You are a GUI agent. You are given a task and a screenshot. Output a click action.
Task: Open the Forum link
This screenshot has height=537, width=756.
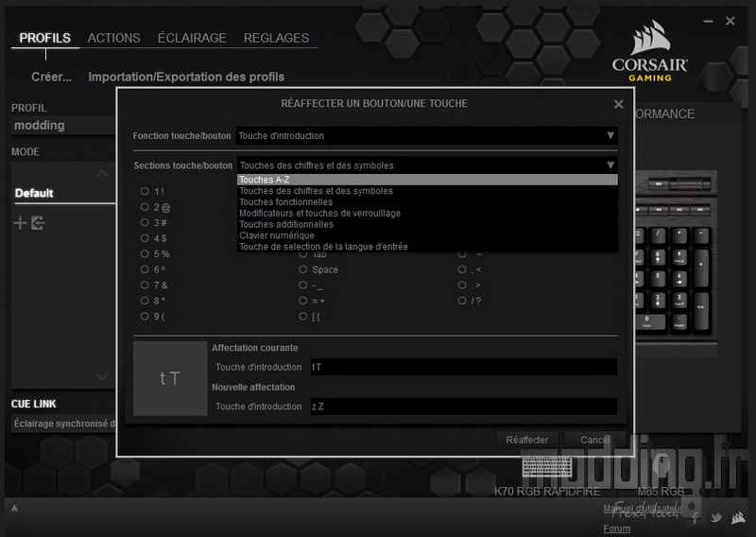[x=617, y=528]
